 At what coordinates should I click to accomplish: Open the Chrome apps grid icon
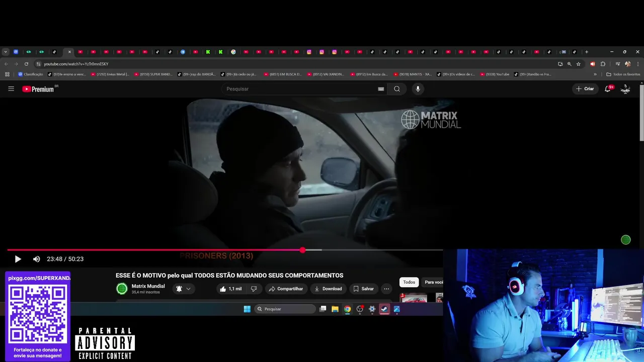(x=7, y=74)
